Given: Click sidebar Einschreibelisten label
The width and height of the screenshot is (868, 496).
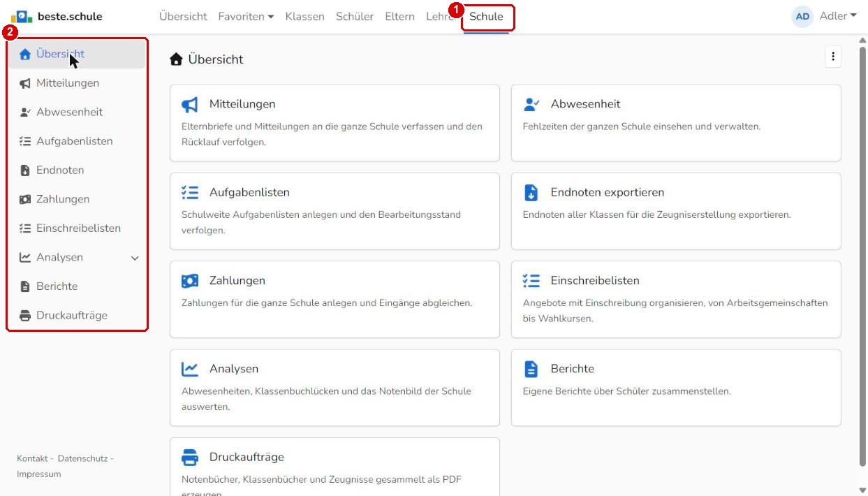Looking at the screenshot, I should point(78,228).
